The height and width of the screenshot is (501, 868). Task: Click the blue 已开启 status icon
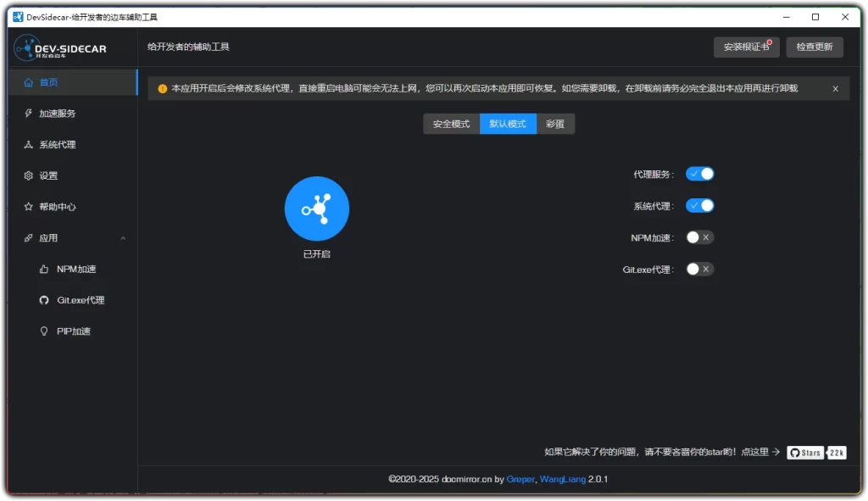pyautogui.click(x=316, y=208)
